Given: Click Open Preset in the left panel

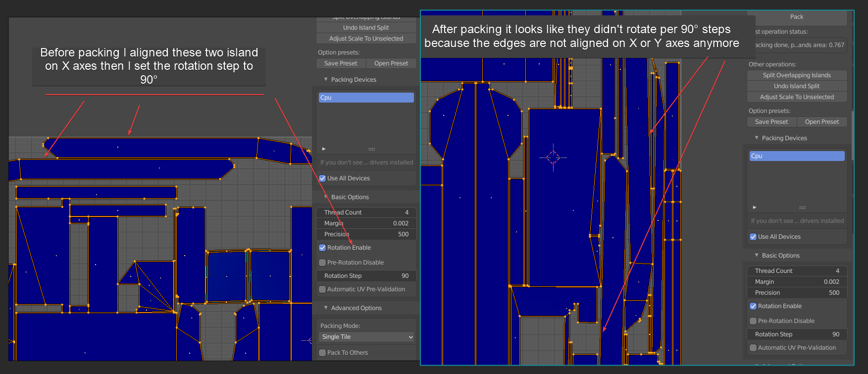Looking at the screenshot, I should 391,63.
